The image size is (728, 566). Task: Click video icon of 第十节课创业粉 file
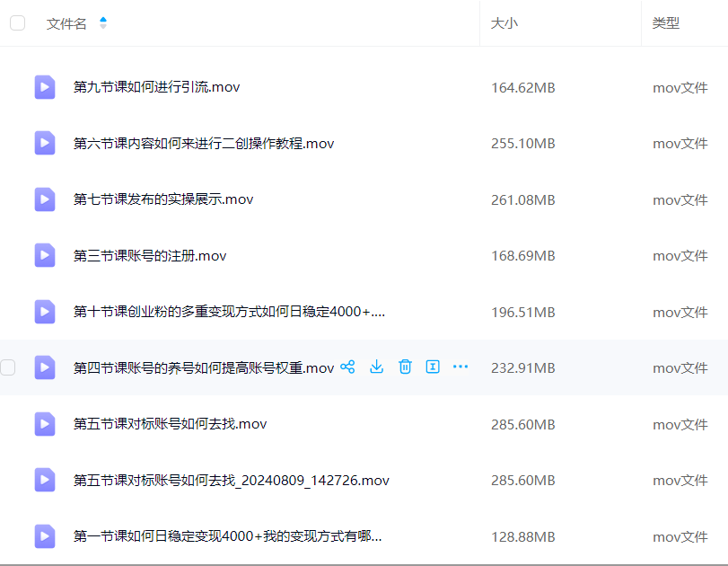[x=45, y=312]
